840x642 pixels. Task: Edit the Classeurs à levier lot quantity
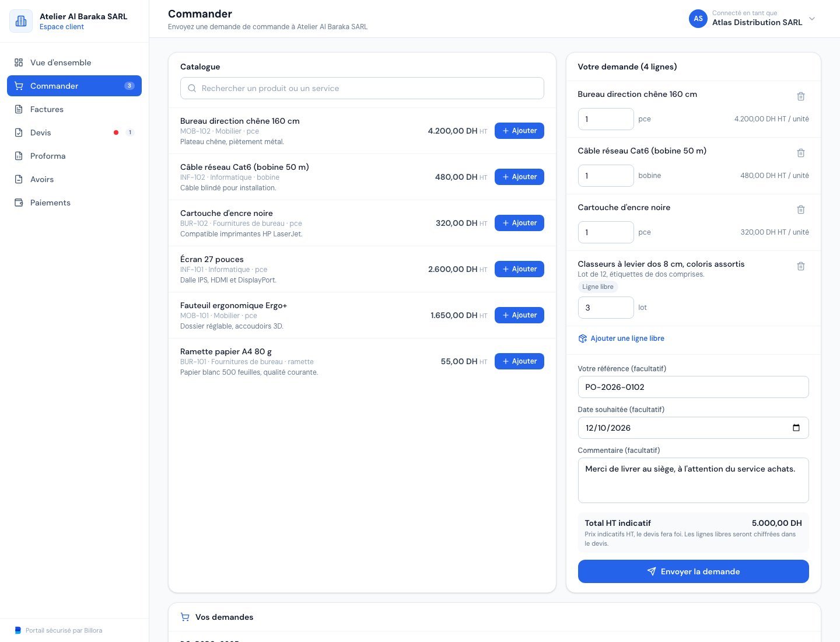tap(605, 308)
